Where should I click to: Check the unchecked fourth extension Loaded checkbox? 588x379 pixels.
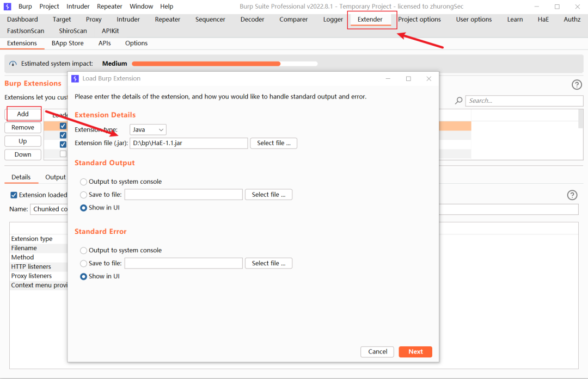pyautogui.click(x=63, y=153)
